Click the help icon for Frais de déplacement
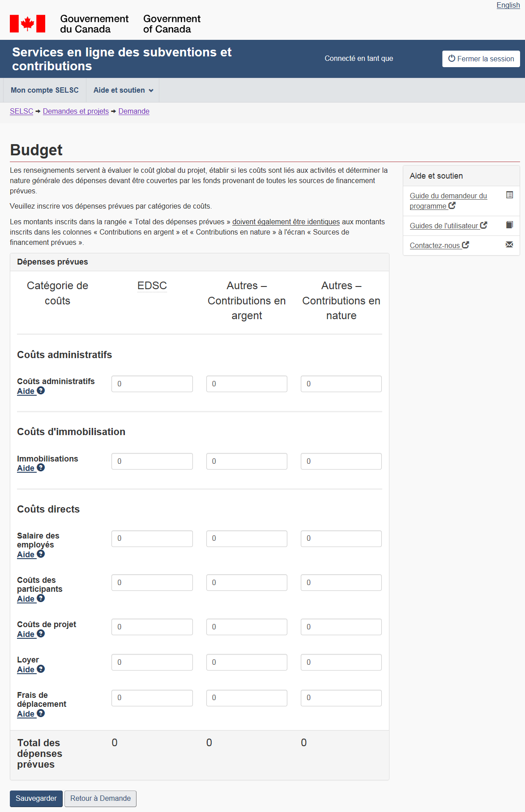The image size is (525, 812). tap(41, 714)
